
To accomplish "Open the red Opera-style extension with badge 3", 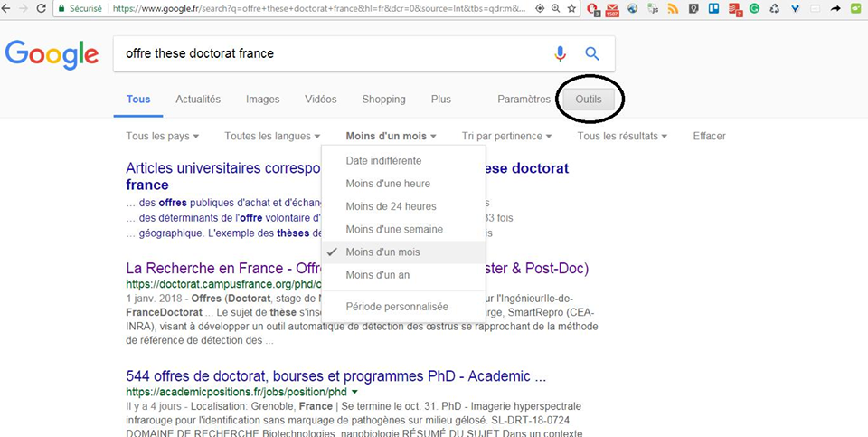I will click(594, 9).
